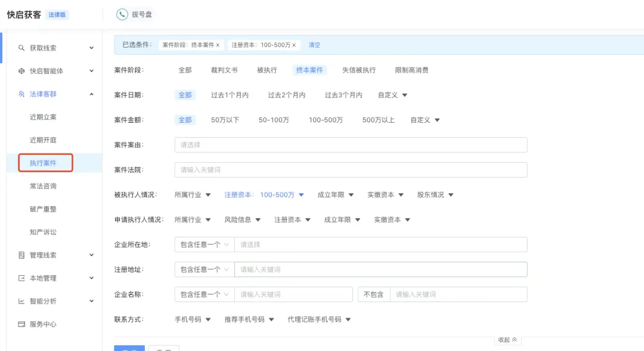Image resolution: width=644 pixels, height=351 pixels.
Task: Collapse the filter panel via 收起
Action: click(507, 338)
